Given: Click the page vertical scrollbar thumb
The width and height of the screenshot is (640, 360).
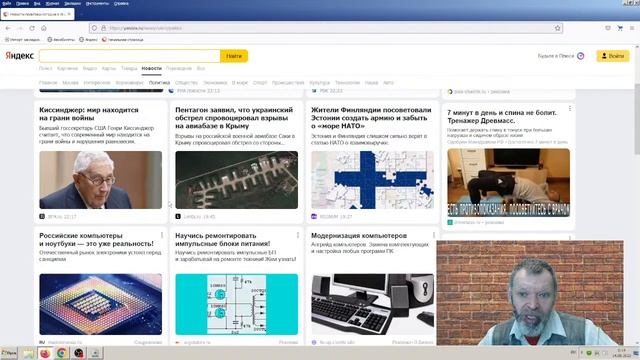Looking at the screenshot, I should pyautogui.click(x=637, y=120).
